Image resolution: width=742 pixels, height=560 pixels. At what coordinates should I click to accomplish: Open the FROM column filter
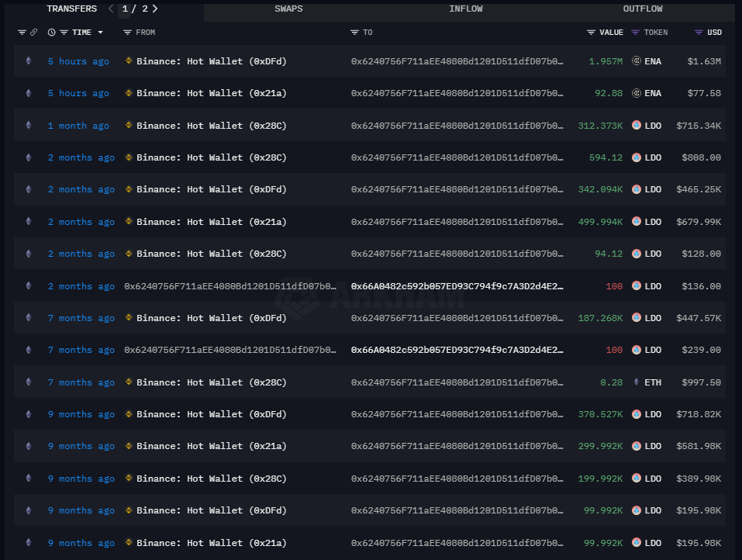pos(127,33)
